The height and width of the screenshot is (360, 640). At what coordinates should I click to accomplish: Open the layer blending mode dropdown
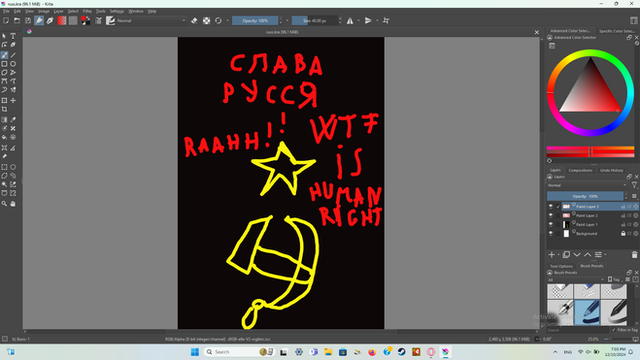click(x=587, y=185)
